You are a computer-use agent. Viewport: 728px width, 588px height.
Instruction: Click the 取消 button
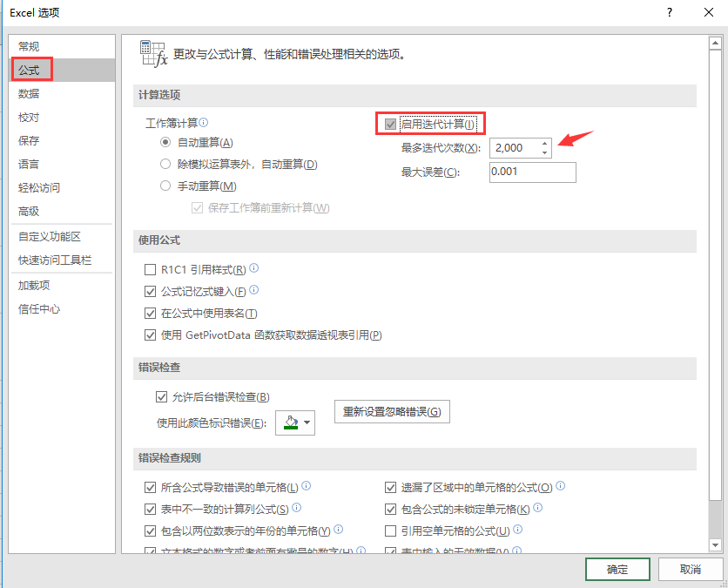pyautogui.click(x=691, y=569)
